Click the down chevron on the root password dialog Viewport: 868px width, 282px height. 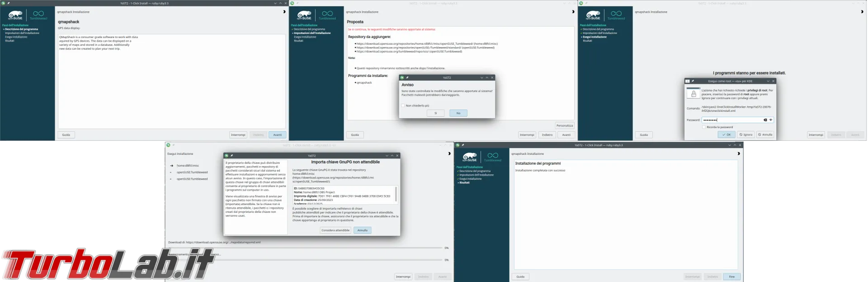coord(768,81)
